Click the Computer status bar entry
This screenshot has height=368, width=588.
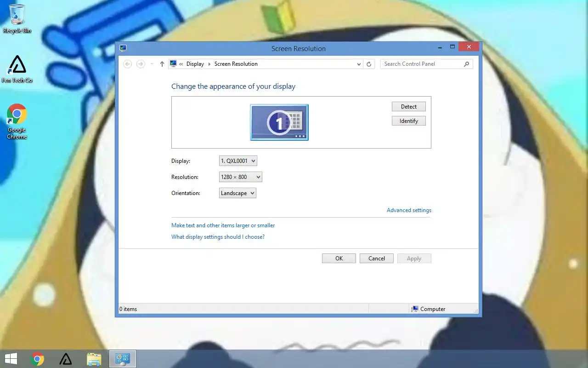click(x=429, y=309)
